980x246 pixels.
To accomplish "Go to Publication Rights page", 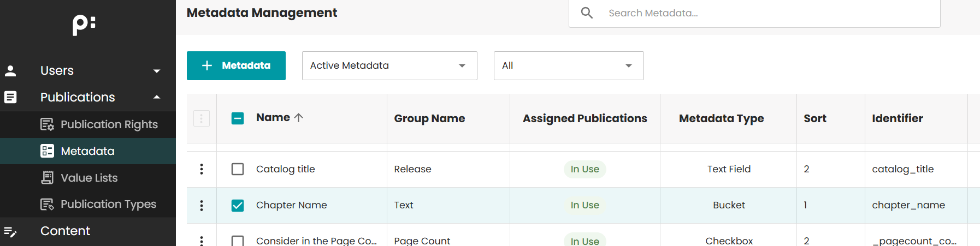I will [88, 124].
